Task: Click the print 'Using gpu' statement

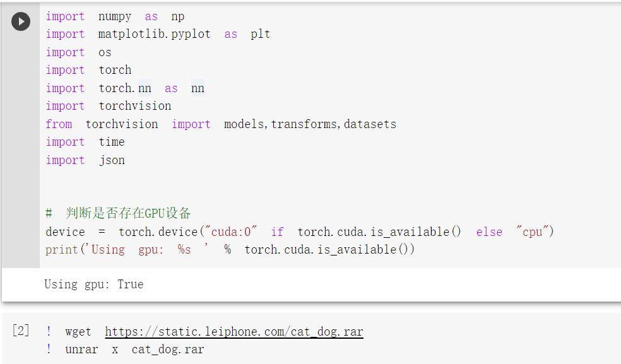Action: (230, 250)
